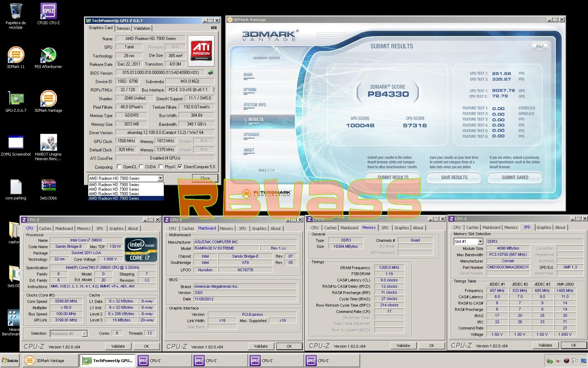This screenshot has width=588, height=368.
Task: Click the HELP button in 3DMark Vantage
Action: [540, 46]
